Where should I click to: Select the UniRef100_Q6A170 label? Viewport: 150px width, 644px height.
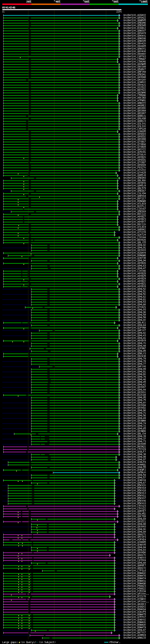[135, 555]
